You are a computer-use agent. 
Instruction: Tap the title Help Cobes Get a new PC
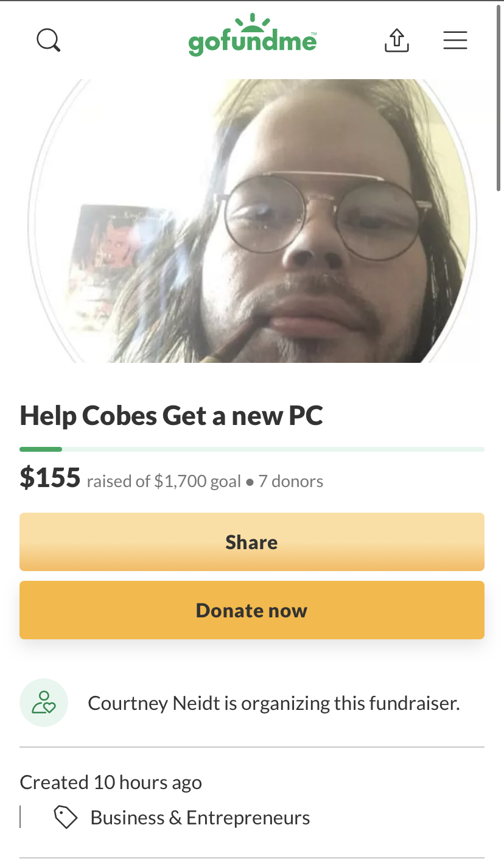tap(172, 416)
